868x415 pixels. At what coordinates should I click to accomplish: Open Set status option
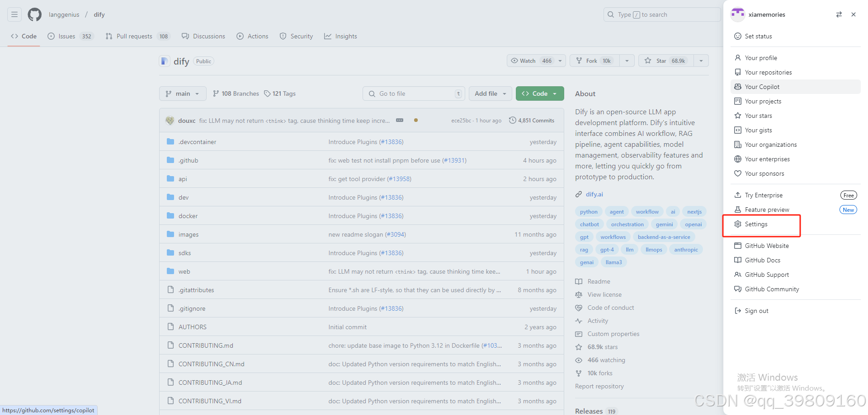pos(796,36)
